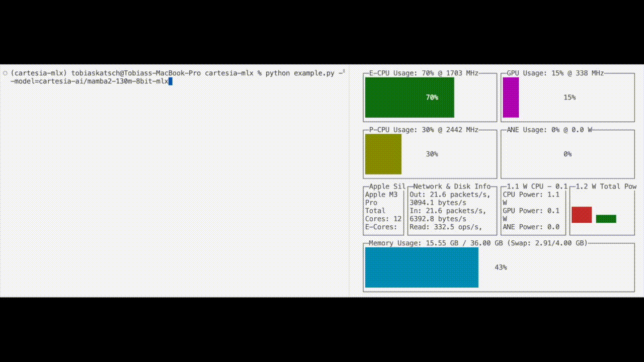Click the terminal cursor block after 8bit-mlx
Image resolution: width=644 pixels, height=362 pixels.
[x=171, y=81]
